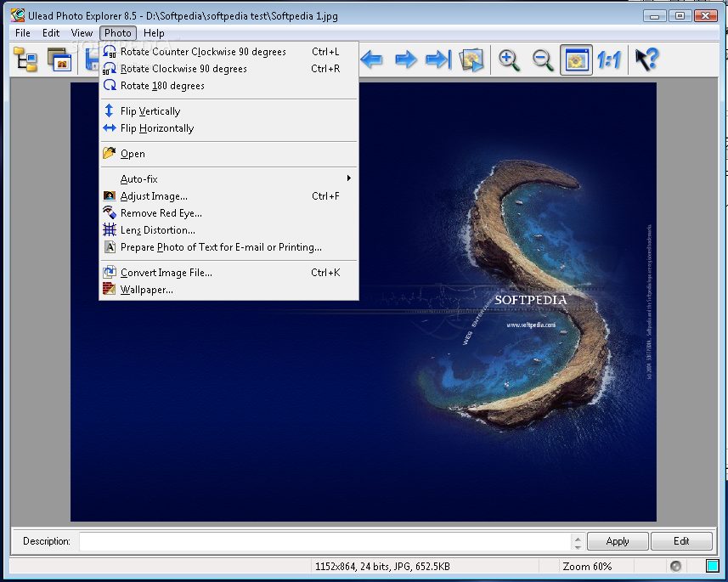The width and height of the screenshot is (728, 582).
Task: Click the 'Zoom 60%' status text
Action: click(587, 566)
